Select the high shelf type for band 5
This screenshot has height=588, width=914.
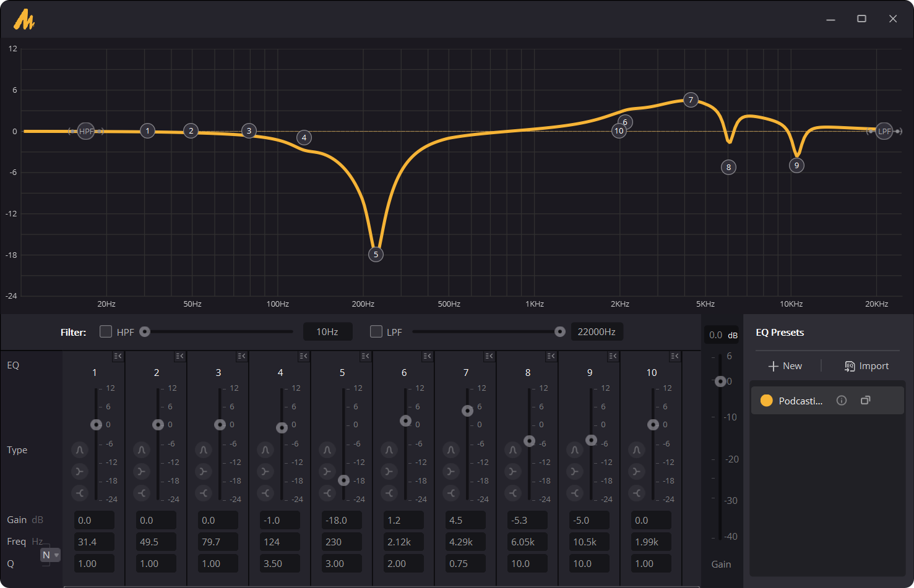pyautogui.click(x=327, y=493)
